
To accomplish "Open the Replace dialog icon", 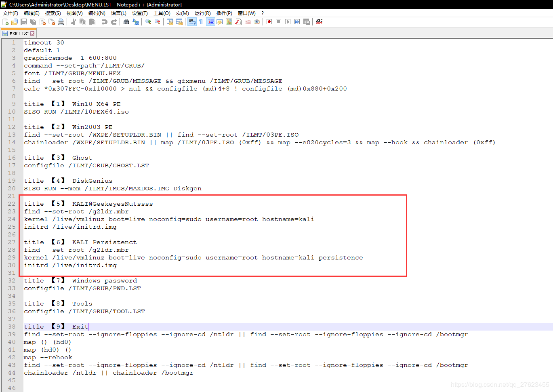I will (136, 22).
